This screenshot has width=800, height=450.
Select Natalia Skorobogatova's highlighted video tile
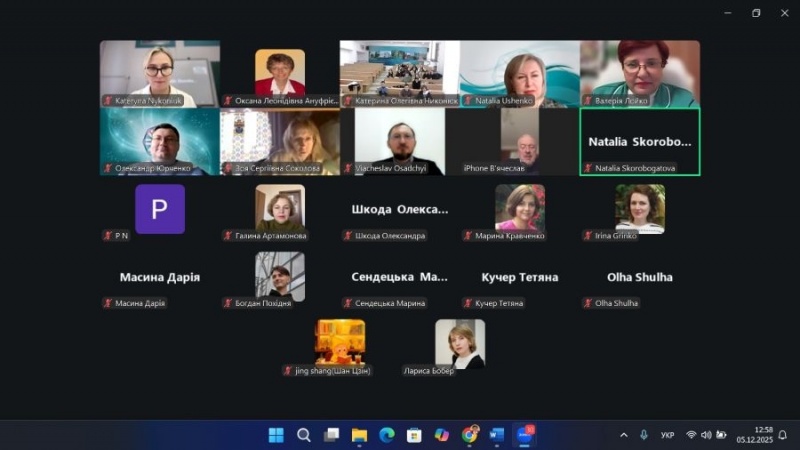point(640,141)
